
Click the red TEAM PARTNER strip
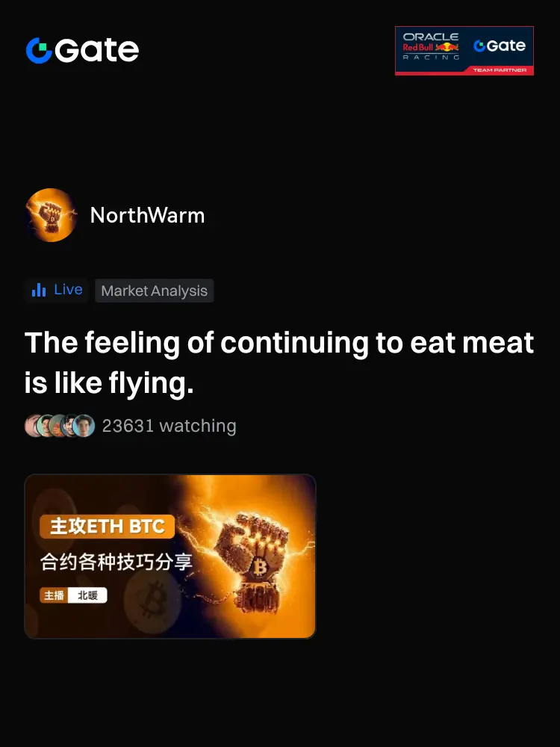(x=499, y=70)
